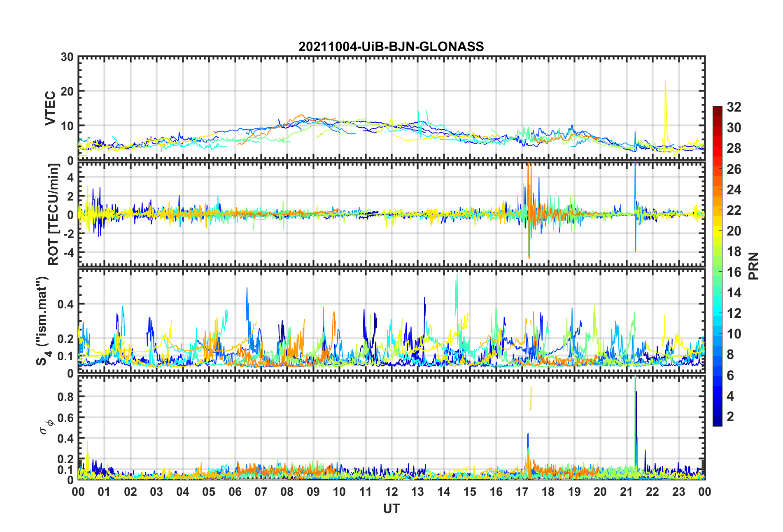This screenshot has height=532, width=783.
Task: Click the plot title 20211004-UiB-BJN-GLONASS
Action: [391, 47]
